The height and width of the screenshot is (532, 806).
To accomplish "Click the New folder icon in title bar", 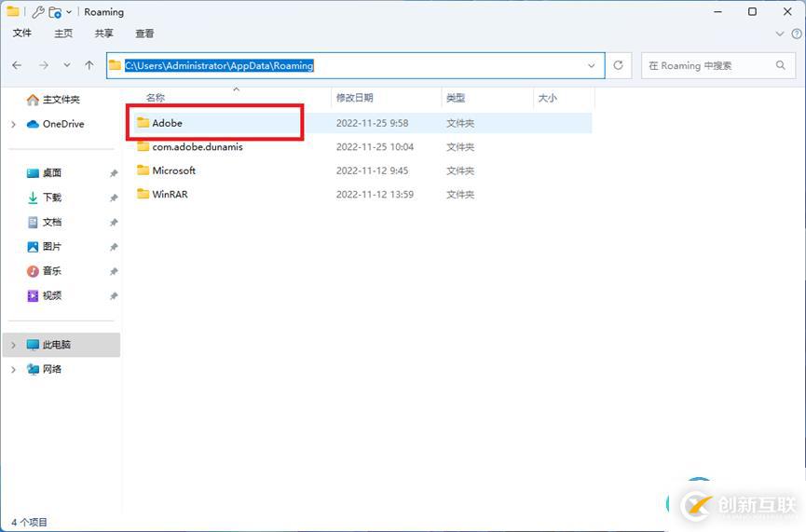I will tap(54, 12).
